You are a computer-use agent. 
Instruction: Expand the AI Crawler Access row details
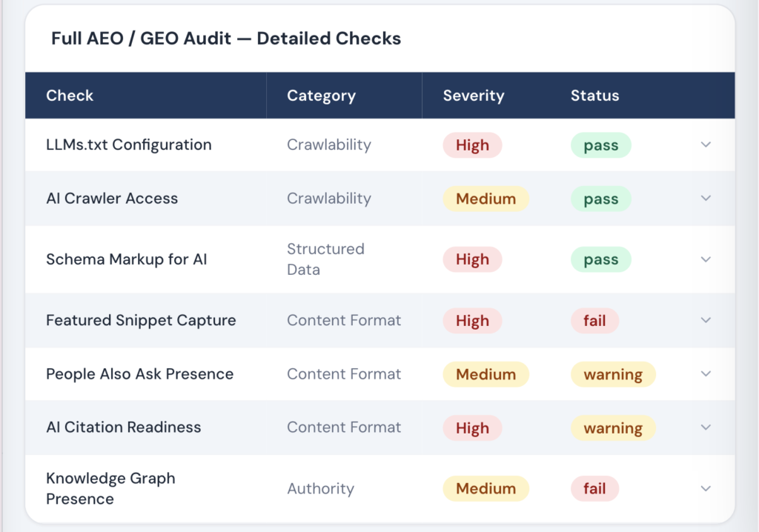tap(706, 199)
